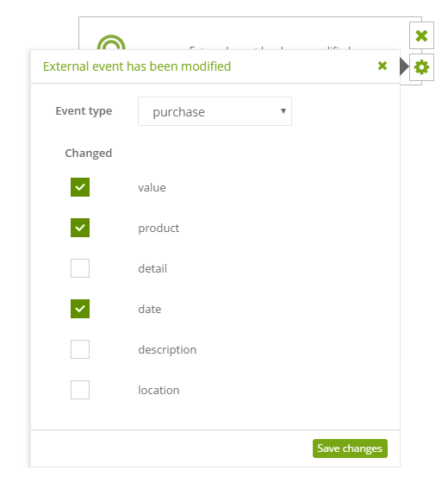Click the location label text

(159, 390)
